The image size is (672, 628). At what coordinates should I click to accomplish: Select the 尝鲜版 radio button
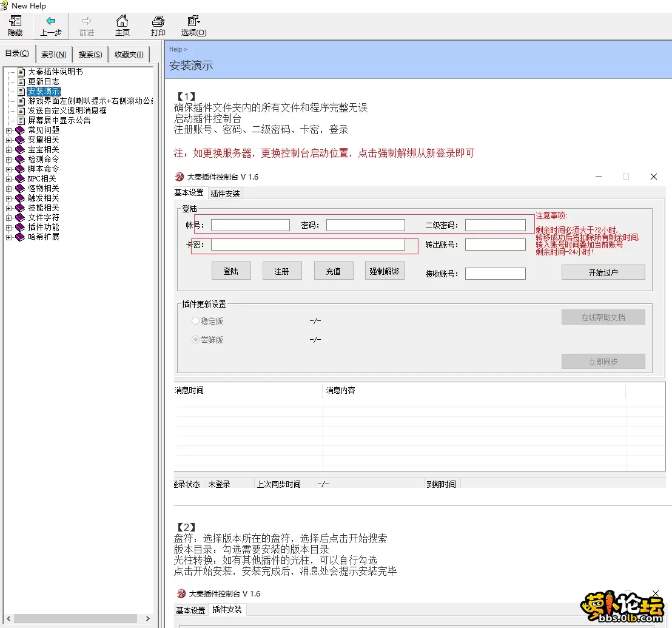pyautogui.click(x=195, y=340)
